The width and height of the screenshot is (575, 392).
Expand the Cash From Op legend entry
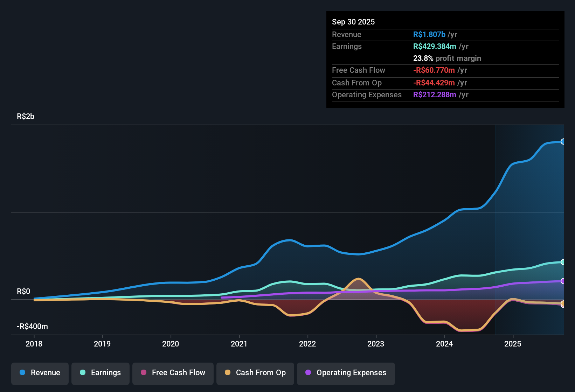[255, 373]
